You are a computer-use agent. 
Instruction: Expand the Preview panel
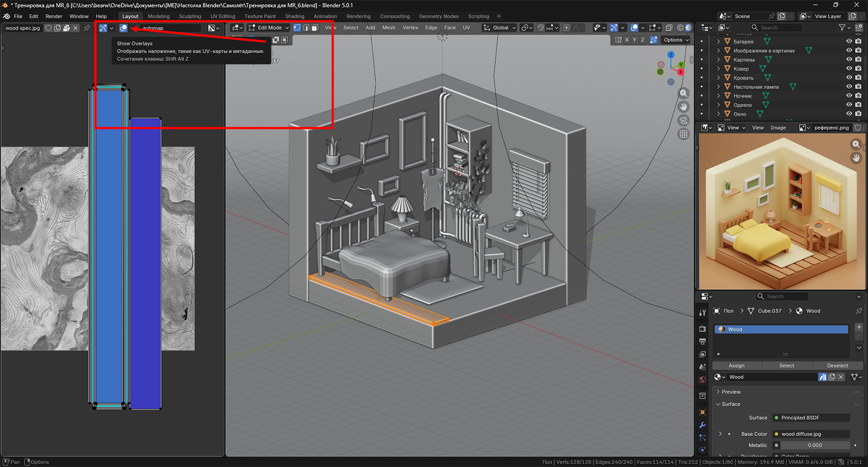[731, 392]
